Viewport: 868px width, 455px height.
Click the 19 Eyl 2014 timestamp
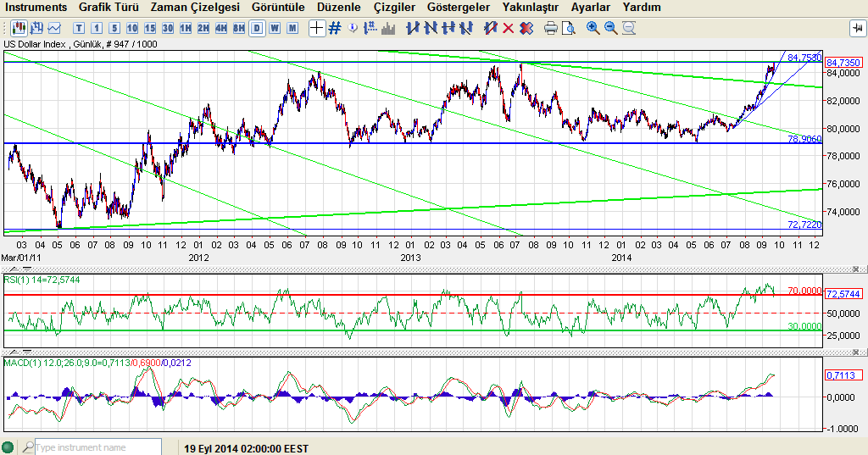point(247,448)
